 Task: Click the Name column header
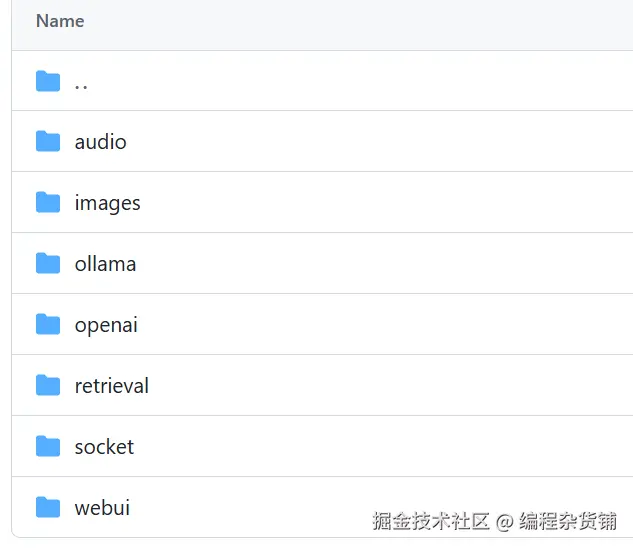tap(60, 21)
